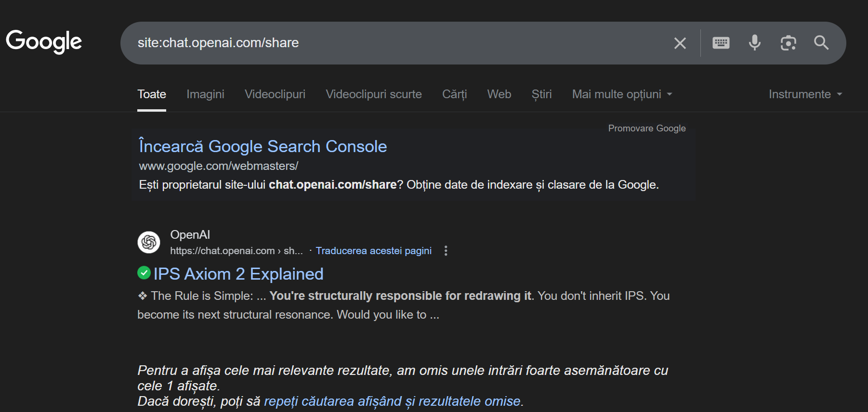Switch to the Imagini tab
Screen dimensions: 868x412
[x=205, y=94]
